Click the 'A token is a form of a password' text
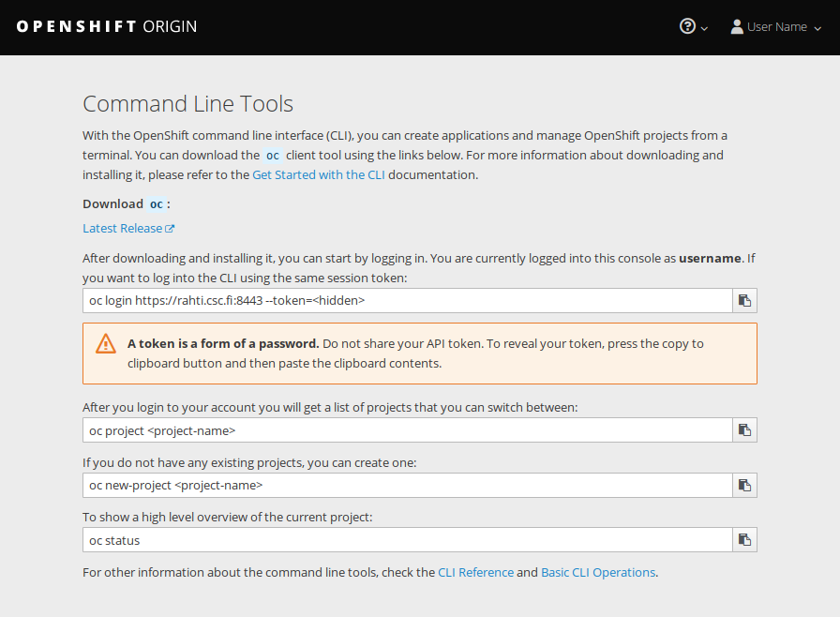The image size is (840, 617). pyautogui.click(x=223, y=344)
